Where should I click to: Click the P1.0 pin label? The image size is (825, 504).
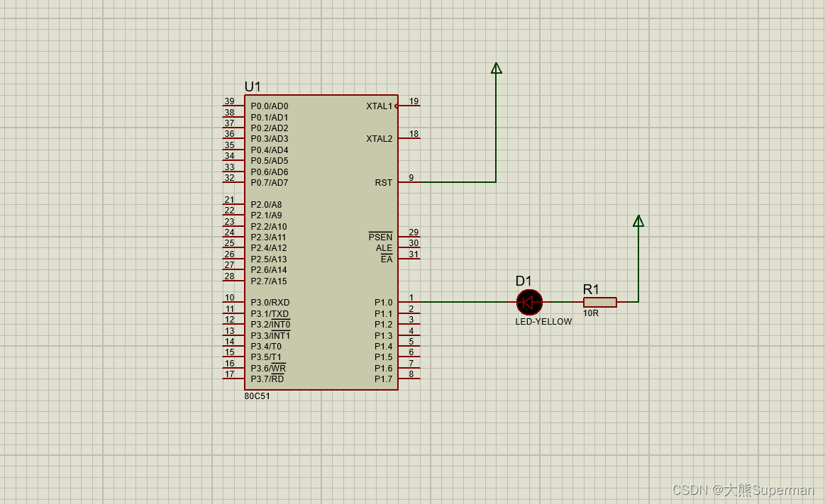384,303
